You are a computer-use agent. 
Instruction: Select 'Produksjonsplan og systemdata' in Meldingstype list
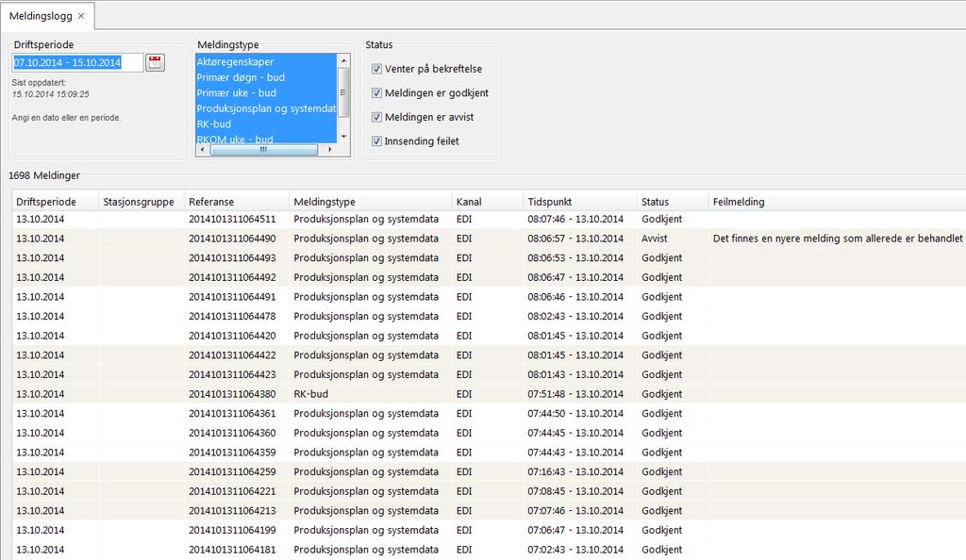266,108
